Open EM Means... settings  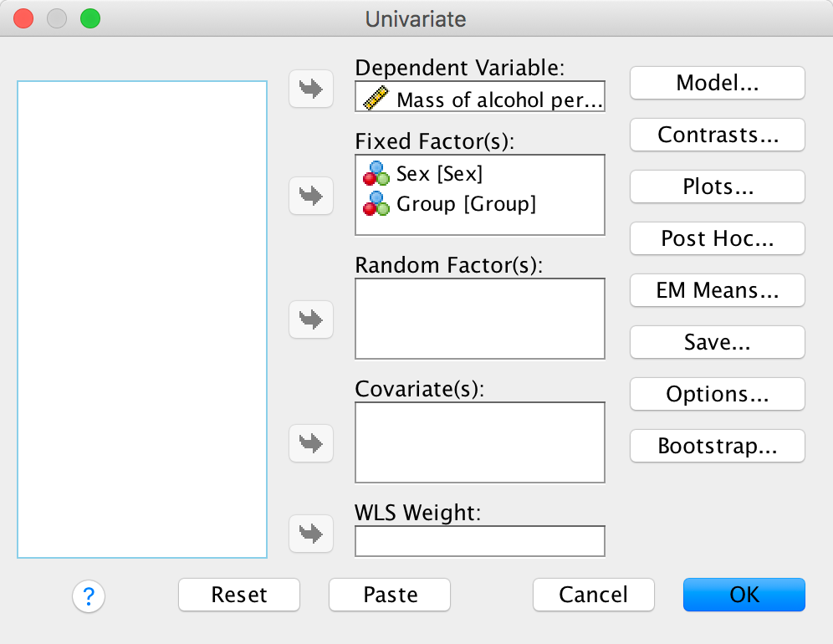(717, 290)
